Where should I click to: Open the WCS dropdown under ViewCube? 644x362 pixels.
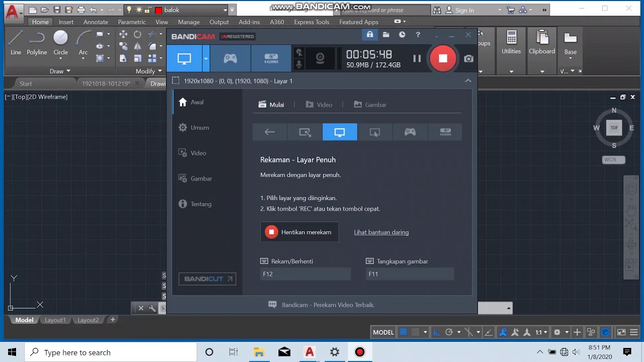point(614,160)
